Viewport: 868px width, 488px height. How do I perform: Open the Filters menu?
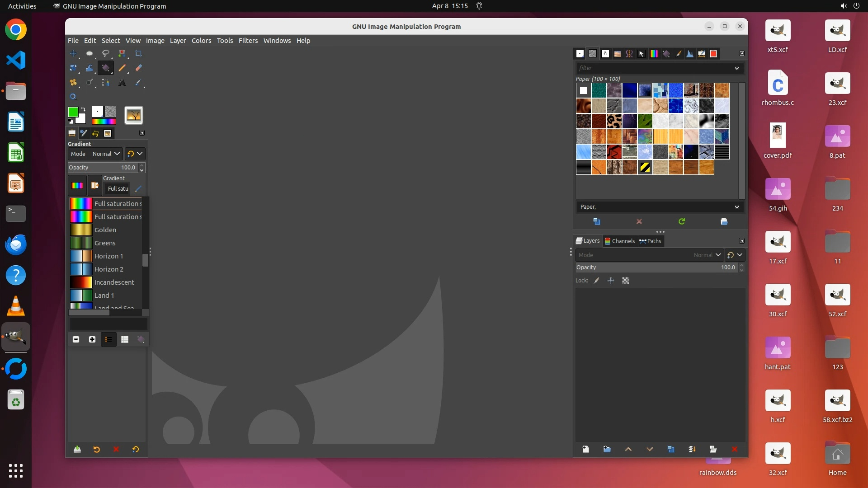[248, 41]
